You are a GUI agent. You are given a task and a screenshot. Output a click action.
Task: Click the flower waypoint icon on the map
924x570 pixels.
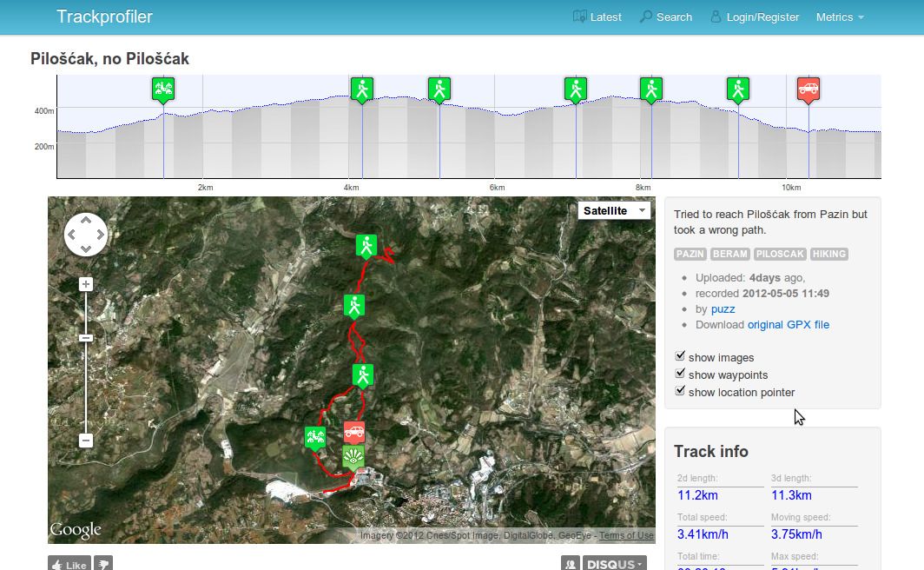point(353,457)
